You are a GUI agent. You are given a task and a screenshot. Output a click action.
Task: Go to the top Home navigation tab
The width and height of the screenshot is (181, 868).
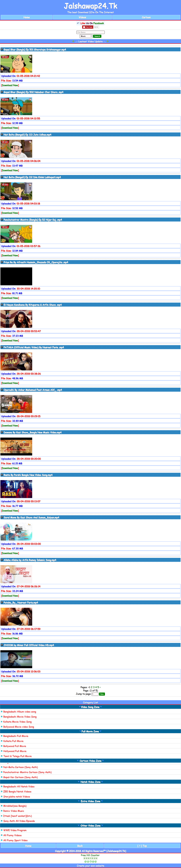click(27, 17)
